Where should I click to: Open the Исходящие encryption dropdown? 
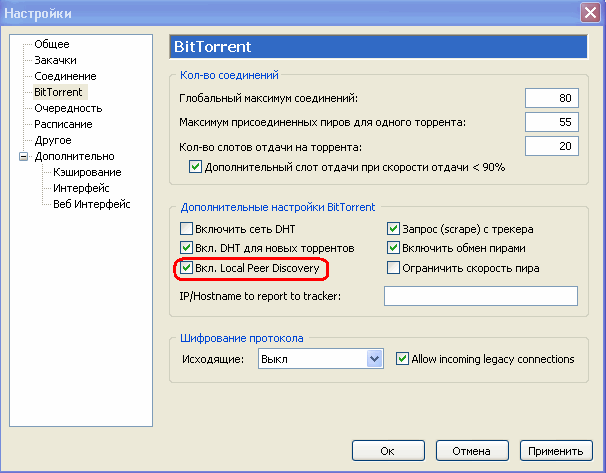tap(320, 359)
